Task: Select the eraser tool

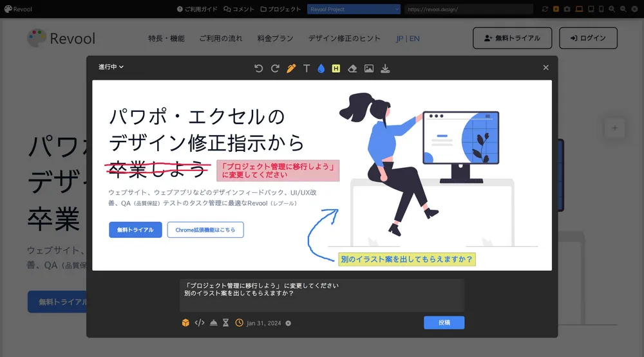Action: pyautogui.click(x=352, y=69)
